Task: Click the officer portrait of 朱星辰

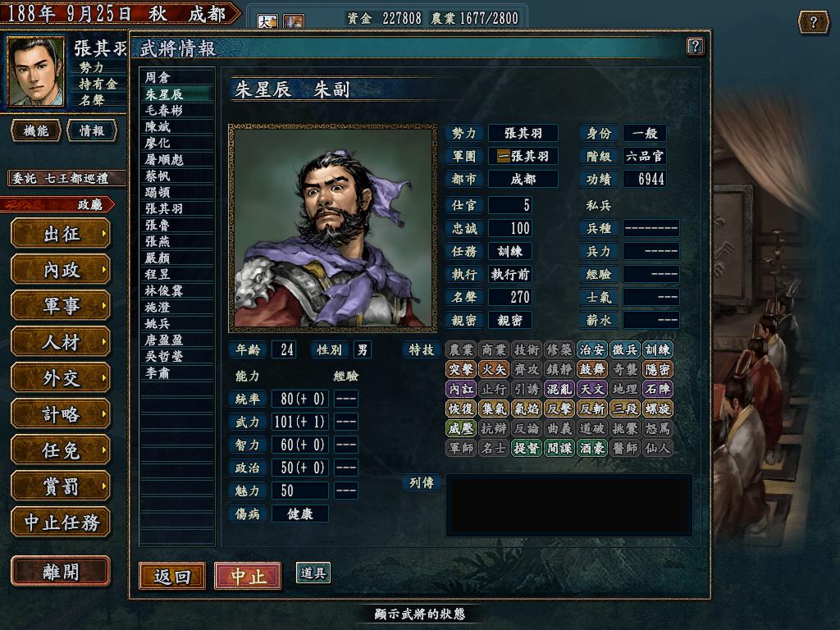Action: [x=333, y=228]
